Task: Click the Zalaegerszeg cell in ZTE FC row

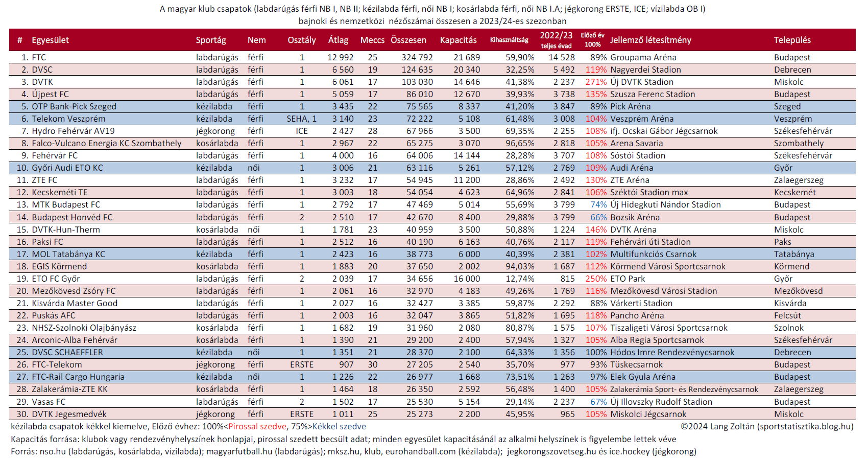Action: coord(799,180)
